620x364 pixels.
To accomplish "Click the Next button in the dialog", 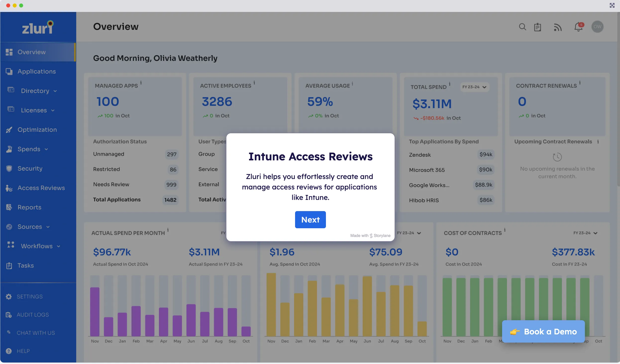I will point(310,220).
